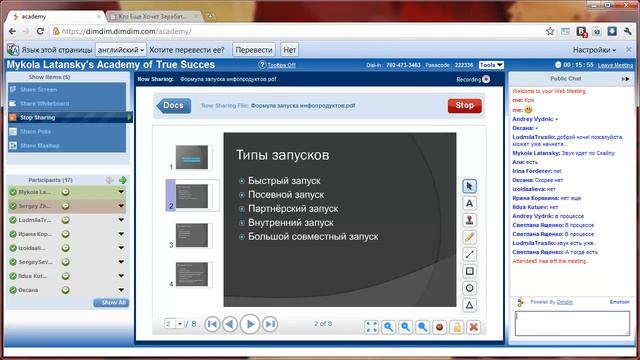Click the first magnifier zoom icon
640x360 pixels.
click(x=389, y=327)
